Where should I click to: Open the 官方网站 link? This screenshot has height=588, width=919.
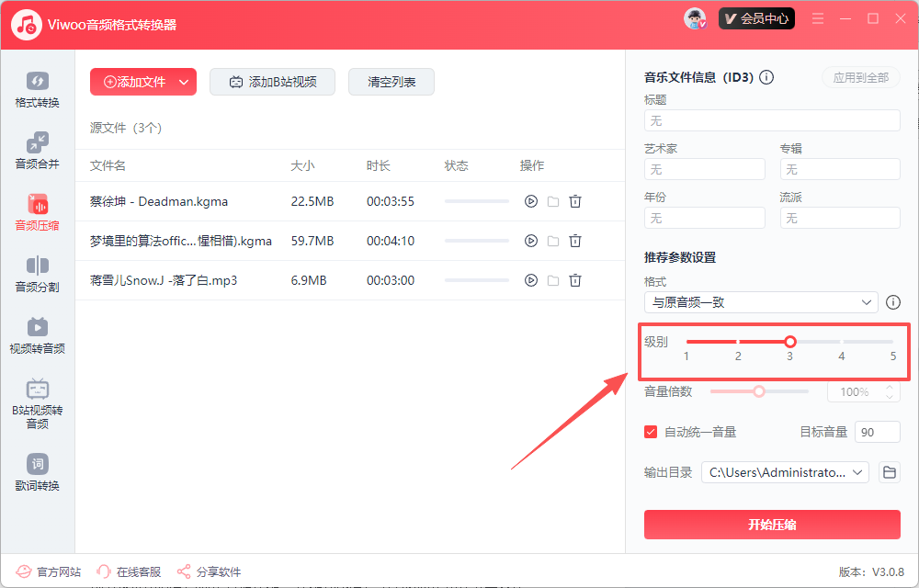click(x=49, y=571)
